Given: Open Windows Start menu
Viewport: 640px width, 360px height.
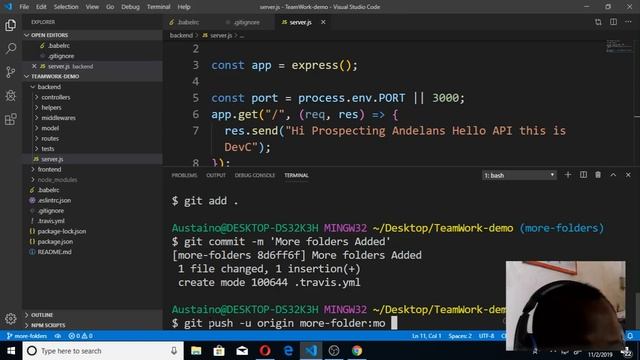Looking at the screenshot, I should click(11, 351).
